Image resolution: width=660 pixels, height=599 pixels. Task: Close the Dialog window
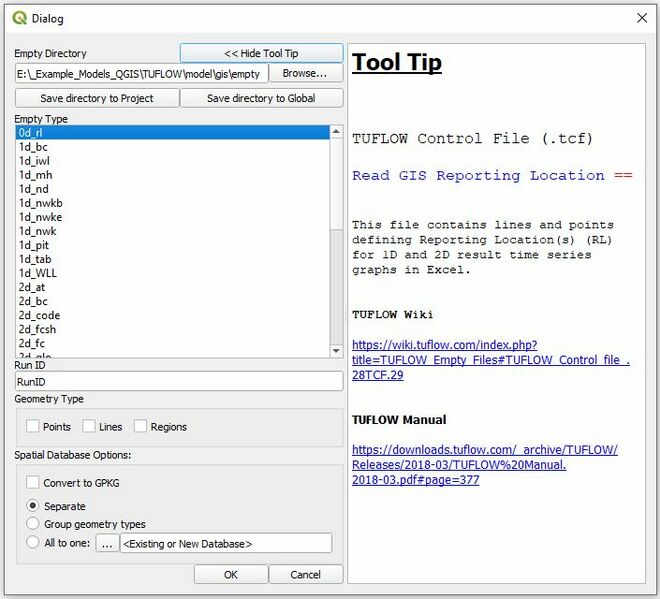(641, 18)
